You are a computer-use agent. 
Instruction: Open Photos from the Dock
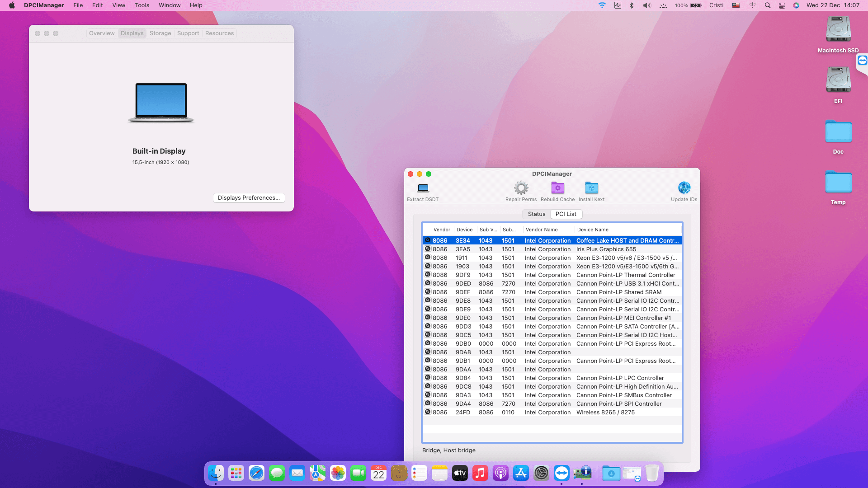coord(338,473)
